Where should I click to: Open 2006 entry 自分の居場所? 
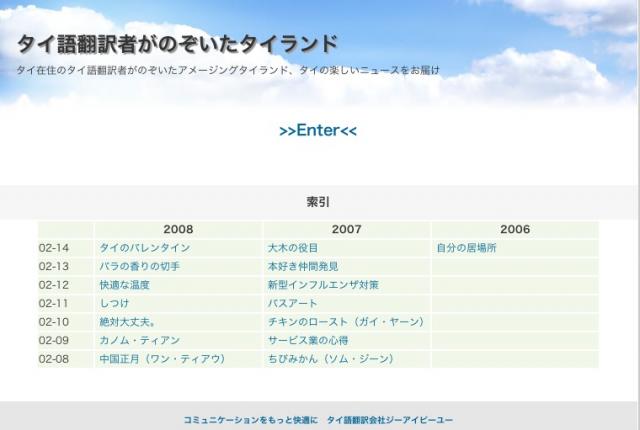tap(466, 248)
